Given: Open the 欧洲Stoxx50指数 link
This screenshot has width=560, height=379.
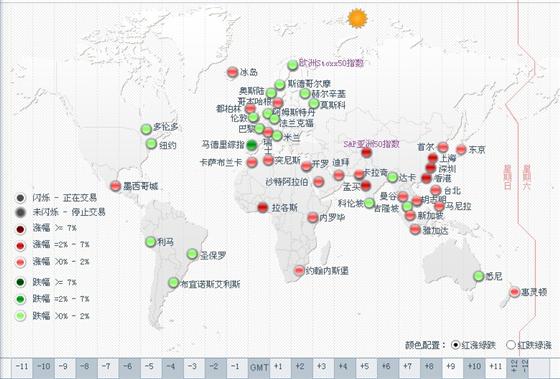Looking at the screenshot, I should (x=331, y=63).
